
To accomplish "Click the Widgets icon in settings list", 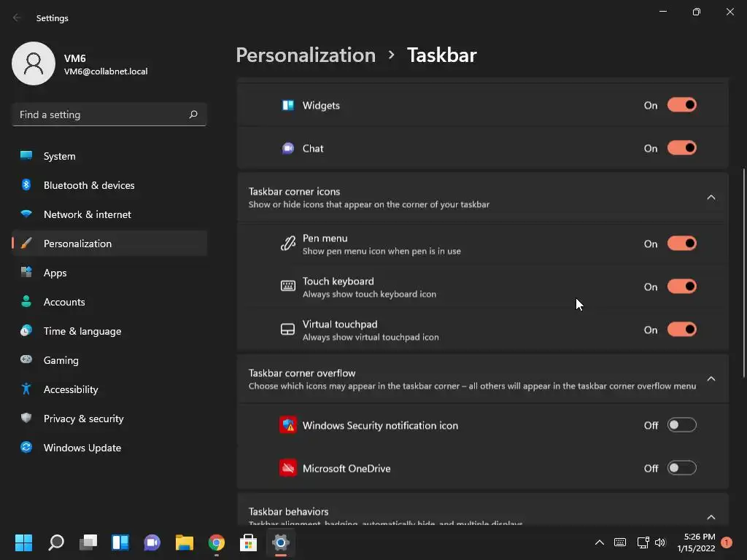I will click(287, 105).
